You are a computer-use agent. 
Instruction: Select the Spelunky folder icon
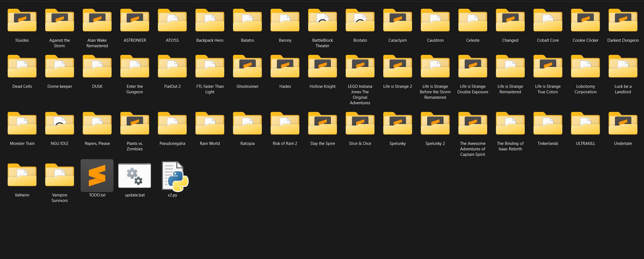tap(398, 123)
